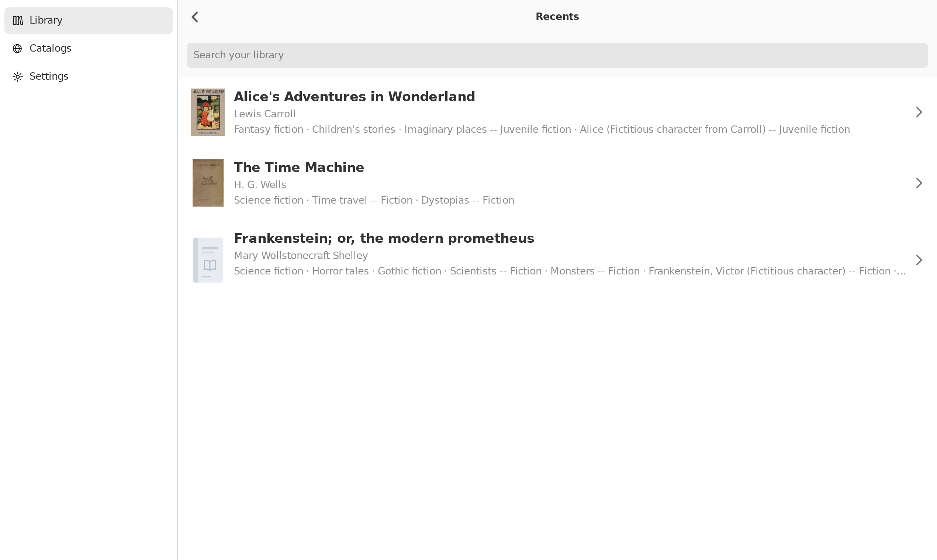
Task: Click The Time Machine cover thumbnail
Action: click(x=208, y=183)
